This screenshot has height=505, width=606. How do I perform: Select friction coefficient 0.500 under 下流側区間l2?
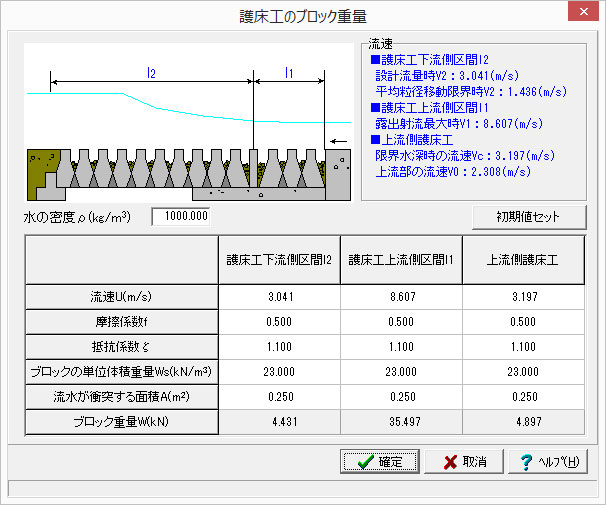280,322
